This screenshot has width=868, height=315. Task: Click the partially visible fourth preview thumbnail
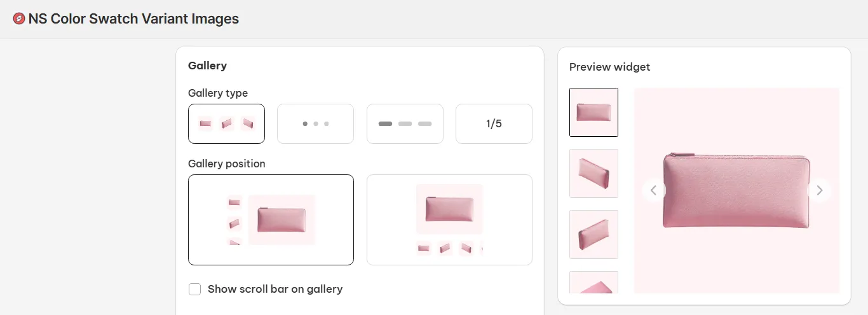pyautogui.click(x=593, y=283)
